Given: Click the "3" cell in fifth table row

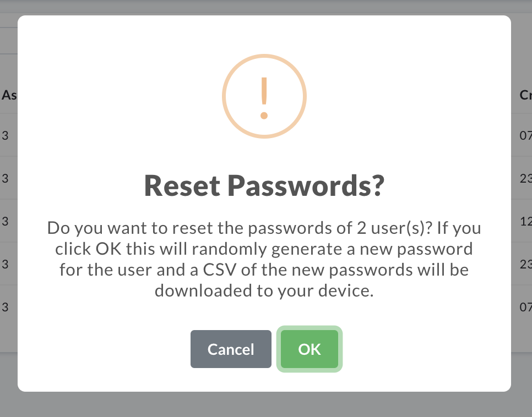Looking at the screenshot, I should [5, 307].
